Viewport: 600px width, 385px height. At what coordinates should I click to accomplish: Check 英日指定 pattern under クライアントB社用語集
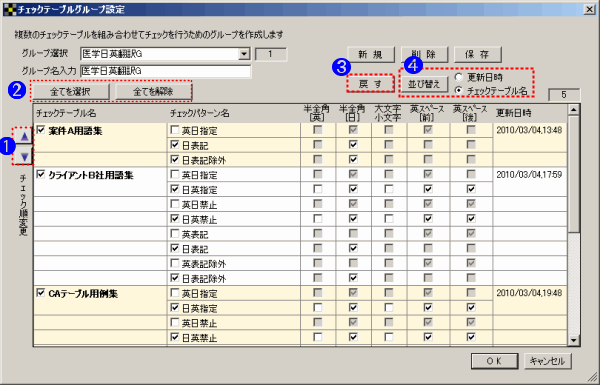175,175
